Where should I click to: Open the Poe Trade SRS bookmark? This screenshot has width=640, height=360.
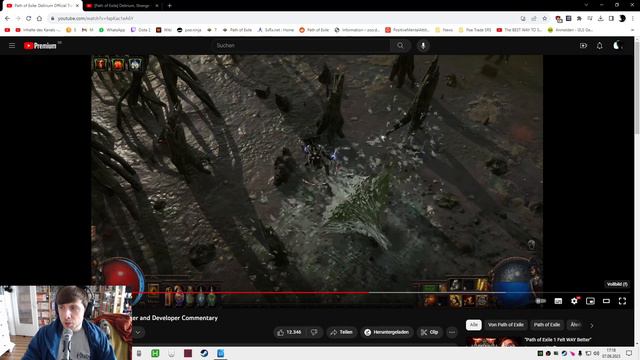(475, 30)
